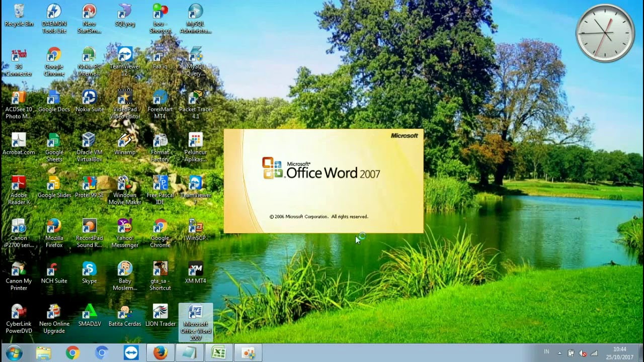644x362 pixels.
Task: Click the Nokia Suite icon
Action: tap(89, 102)
